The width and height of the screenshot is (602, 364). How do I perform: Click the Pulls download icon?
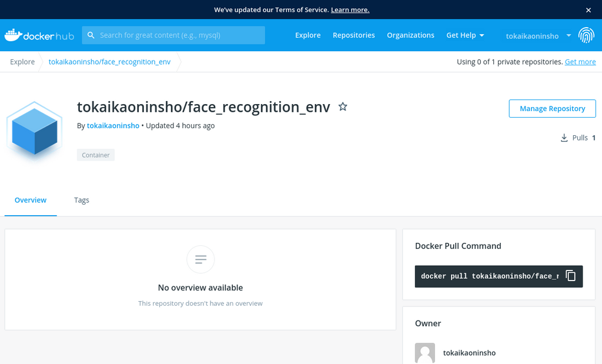tap(564, 138)
